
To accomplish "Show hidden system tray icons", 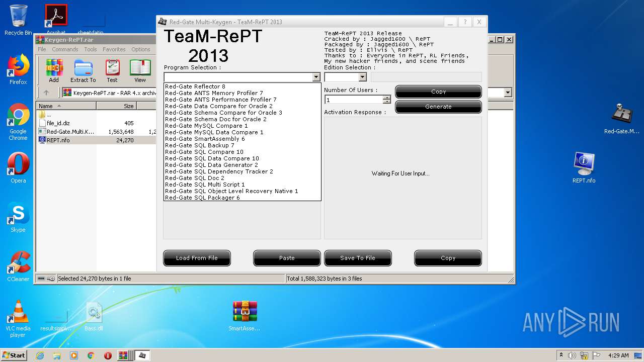I will (561, 355).
